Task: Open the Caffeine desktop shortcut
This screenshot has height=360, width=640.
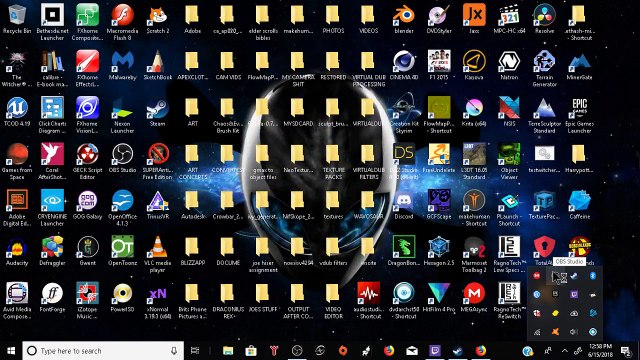Action: point(580,205)
